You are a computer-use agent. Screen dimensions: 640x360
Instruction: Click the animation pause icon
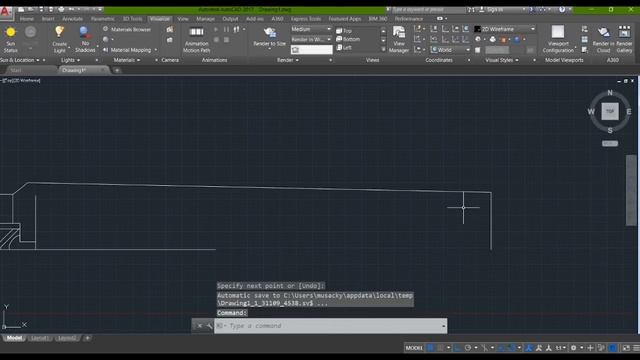click(226, 29)
